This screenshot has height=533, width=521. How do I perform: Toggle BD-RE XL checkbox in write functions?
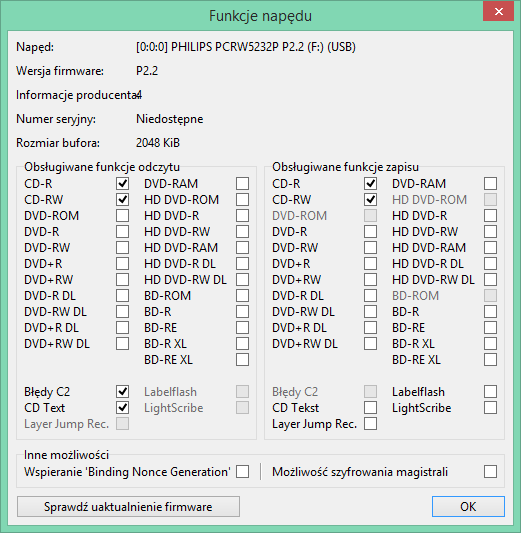pos(490,359)
